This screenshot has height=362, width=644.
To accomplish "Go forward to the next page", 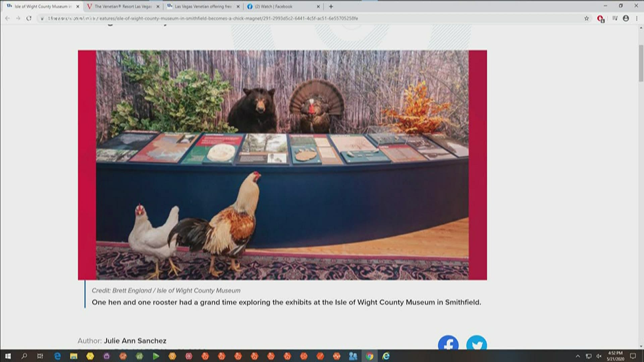I will click(x=18, y=18).
